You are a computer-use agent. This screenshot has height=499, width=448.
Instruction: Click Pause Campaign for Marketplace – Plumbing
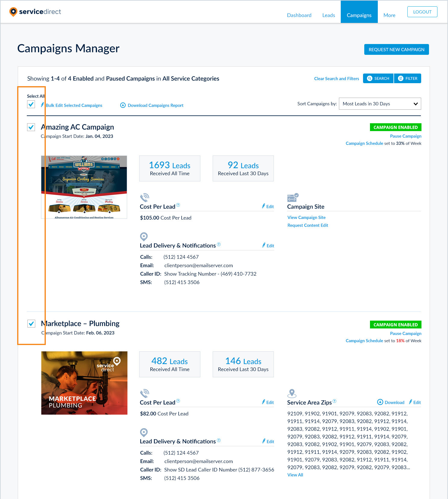[406, 333]
